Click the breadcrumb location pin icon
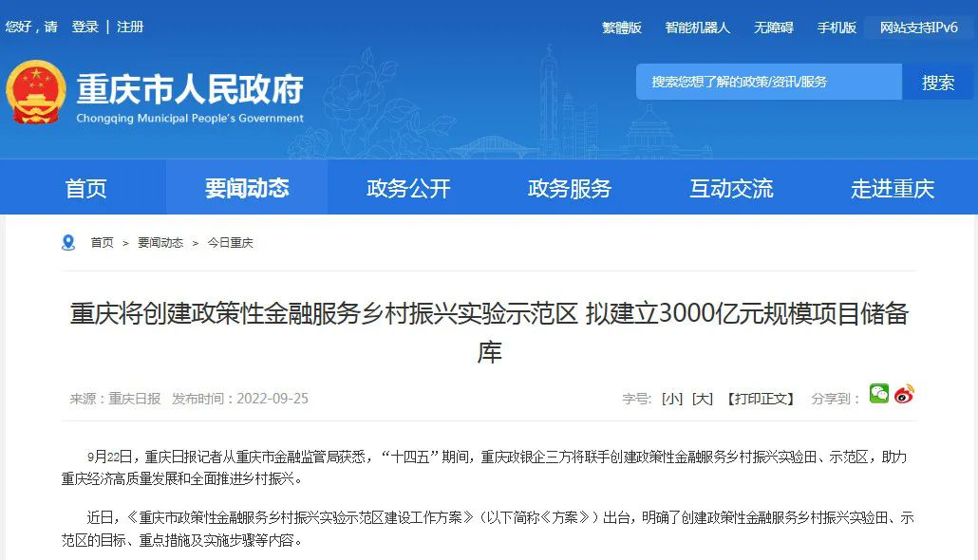 (x=68, y=243)
